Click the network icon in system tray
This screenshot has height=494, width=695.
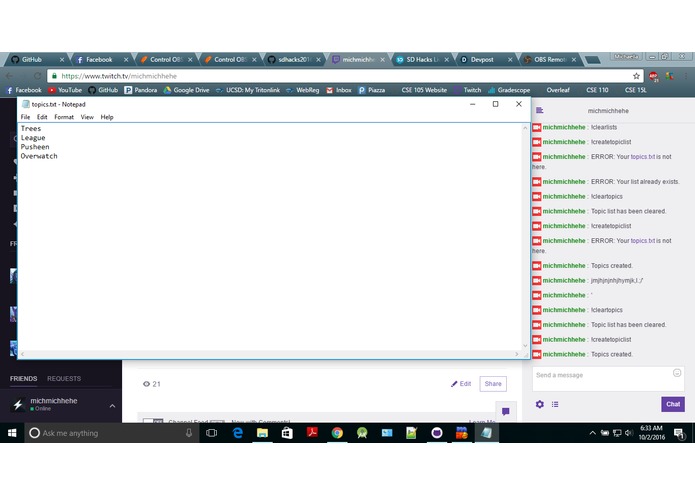point(617,433)
